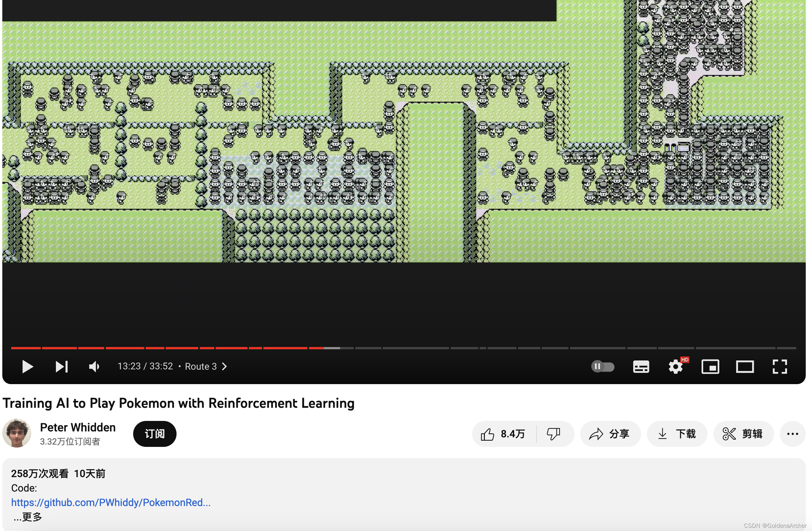Click the 分享 share button
The height and width of the screenshot is (531, 812).
click(610, 434)
